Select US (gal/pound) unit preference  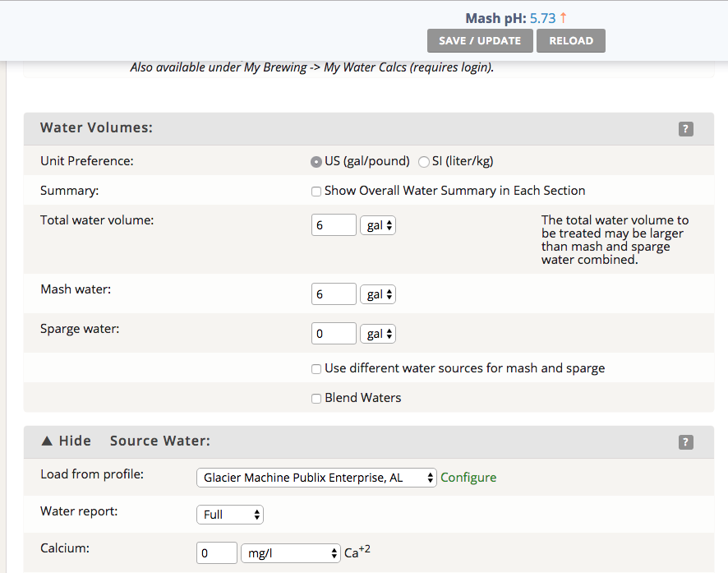316,162
